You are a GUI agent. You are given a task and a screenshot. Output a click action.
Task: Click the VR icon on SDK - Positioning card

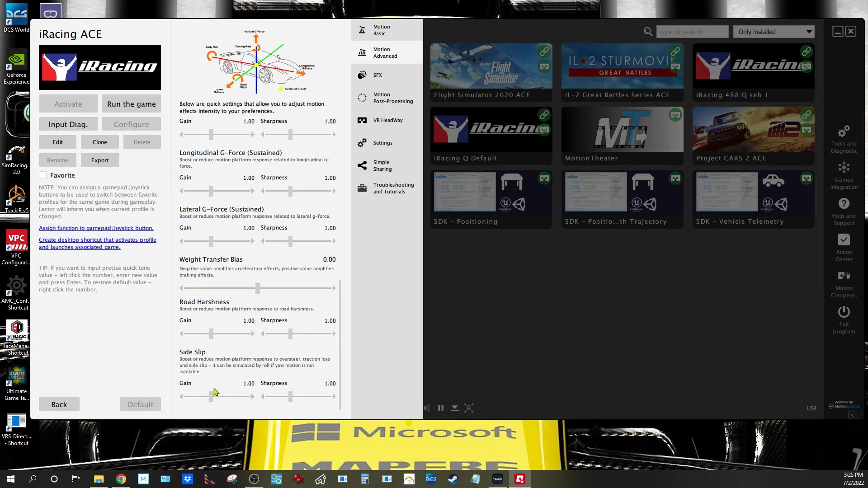[544, 178]
